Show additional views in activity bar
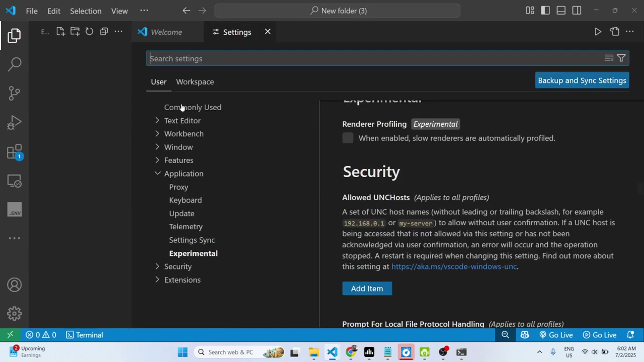Screen dimensions: 644x362 14,238
